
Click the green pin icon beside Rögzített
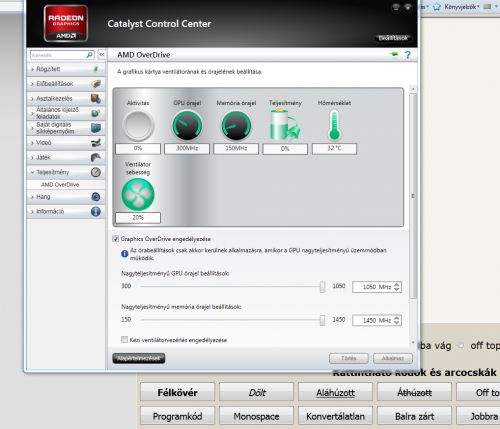(x=96, y=69)
